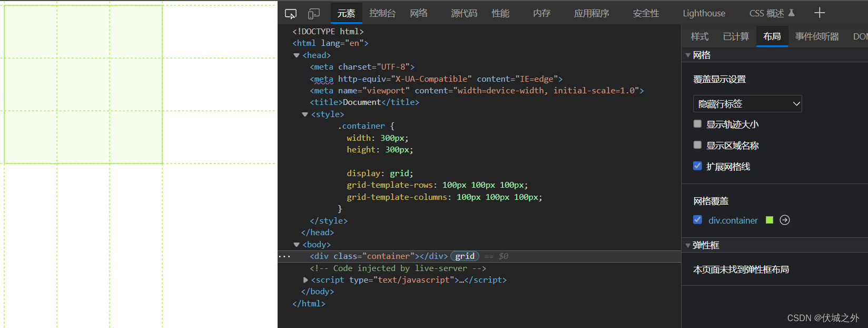Open the 隐藏行标签 dropdown
868x328 pixels.
[x=747, y=104]
